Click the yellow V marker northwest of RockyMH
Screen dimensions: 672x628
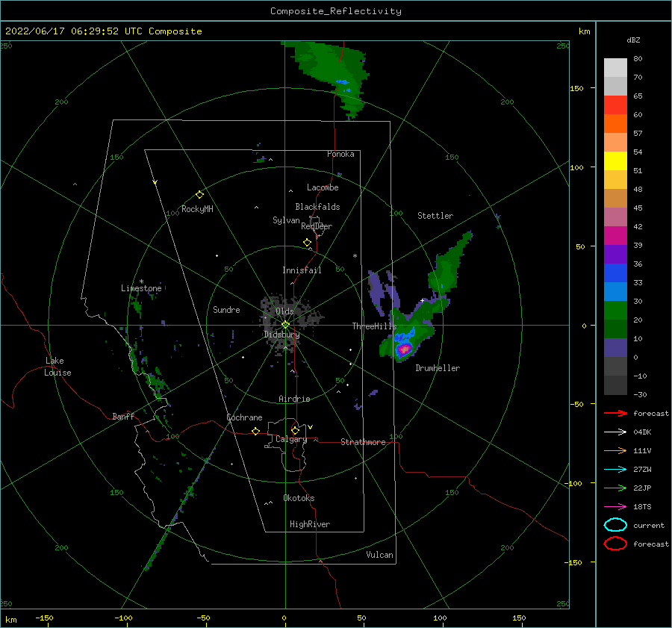(x=155, y=182)
